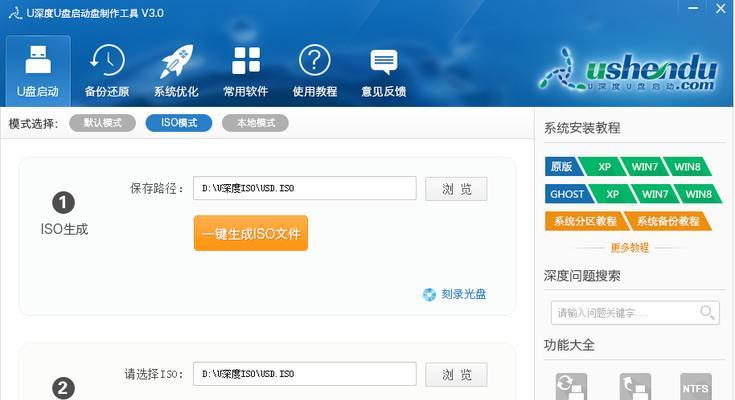Viewport: 735px width, 400px height.
Task: Open the 原版 XP tutorial
Action: [604, 166]
